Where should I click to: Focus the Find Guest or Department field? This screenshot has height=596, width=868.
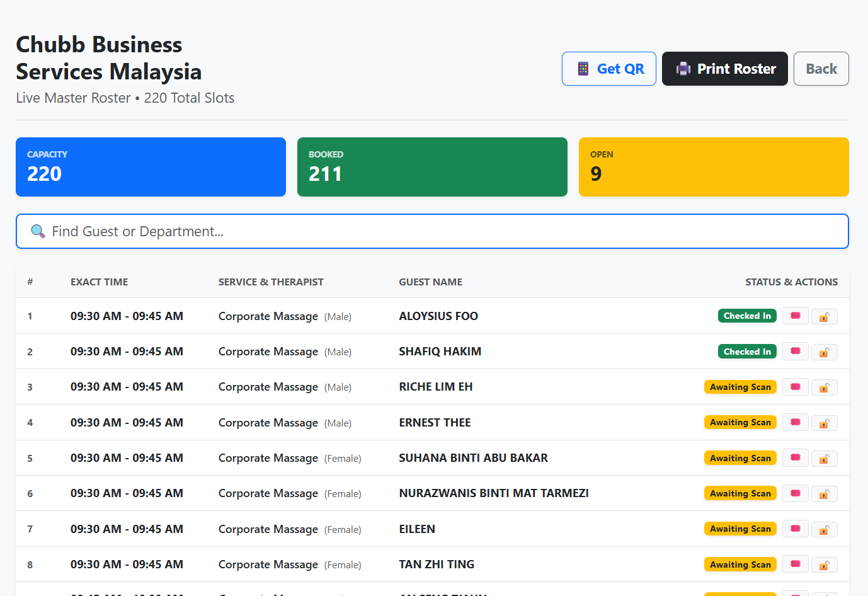point(432,231)
